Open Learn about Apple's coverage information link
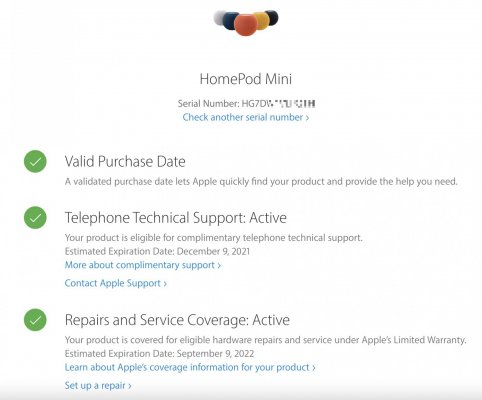The height and width of the screenshot is (400, 482). (x=190, y=367)
